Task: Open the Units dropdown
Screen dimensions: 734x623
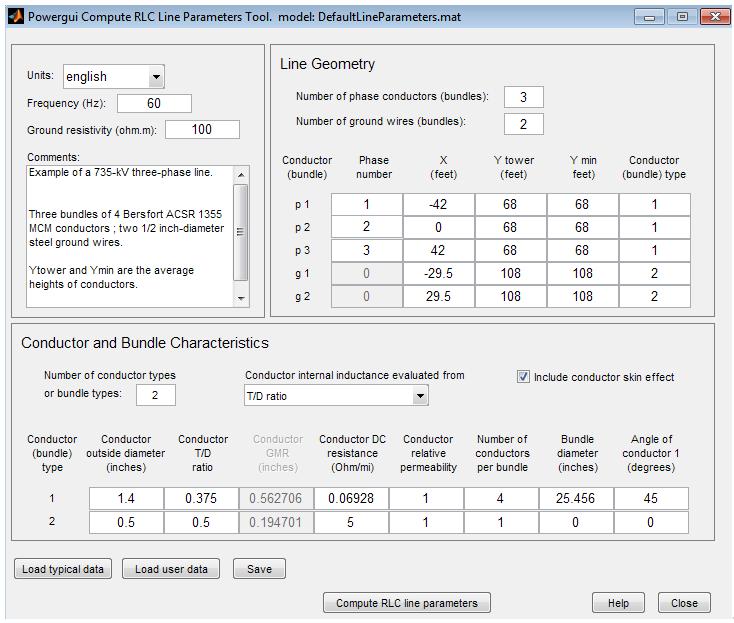Action: pyautogui.click(x=114, y=77)
